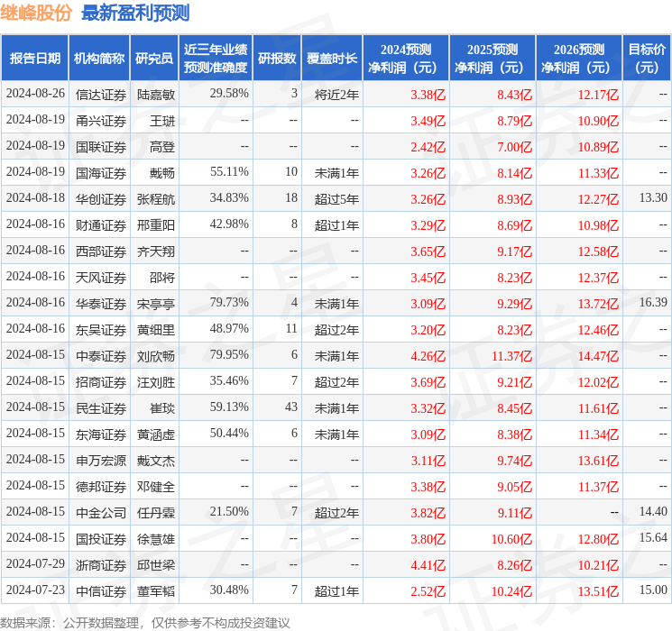The image size is (672, 631).
Task: Click target price 13.30
Action: tap(653, 197)
